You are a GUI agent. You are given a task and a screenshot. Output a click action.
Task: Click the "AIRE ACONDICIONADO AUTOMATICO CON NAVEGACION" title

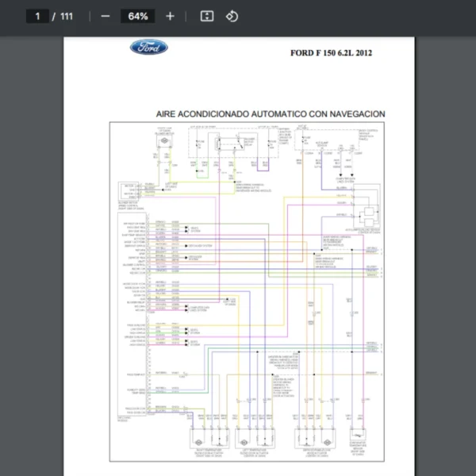pyautogui.click(x=271, y=114)
